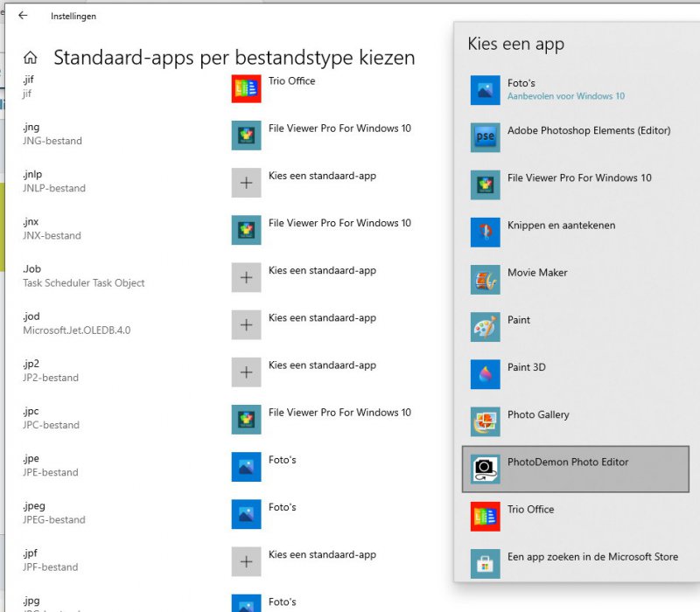The height and width of the screenshot is (612, 700).
Task: Click the JPF-bestand description text
Action: 50,567
